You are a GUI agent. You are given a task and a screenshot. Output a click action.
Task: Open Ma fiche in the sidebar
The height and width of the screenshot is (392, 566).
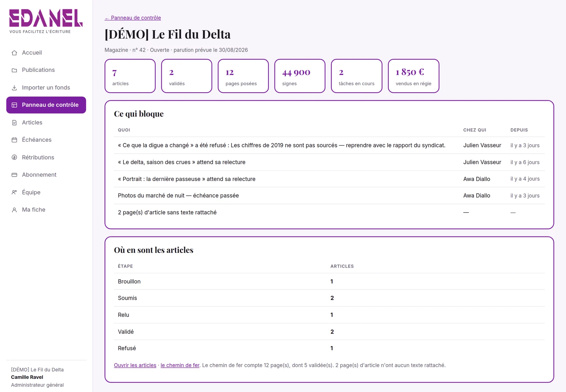coord(46,210)
